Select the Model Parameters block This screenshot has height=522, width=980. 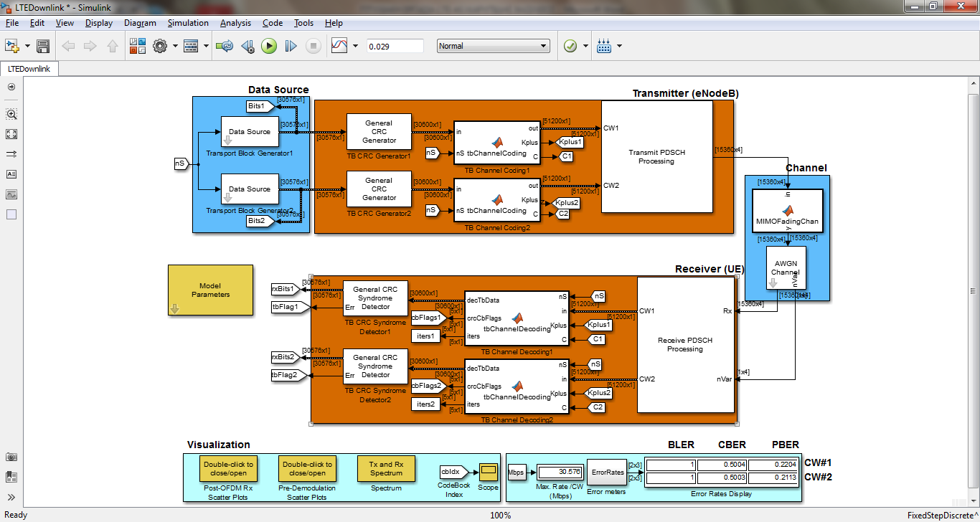click(210, 290)
